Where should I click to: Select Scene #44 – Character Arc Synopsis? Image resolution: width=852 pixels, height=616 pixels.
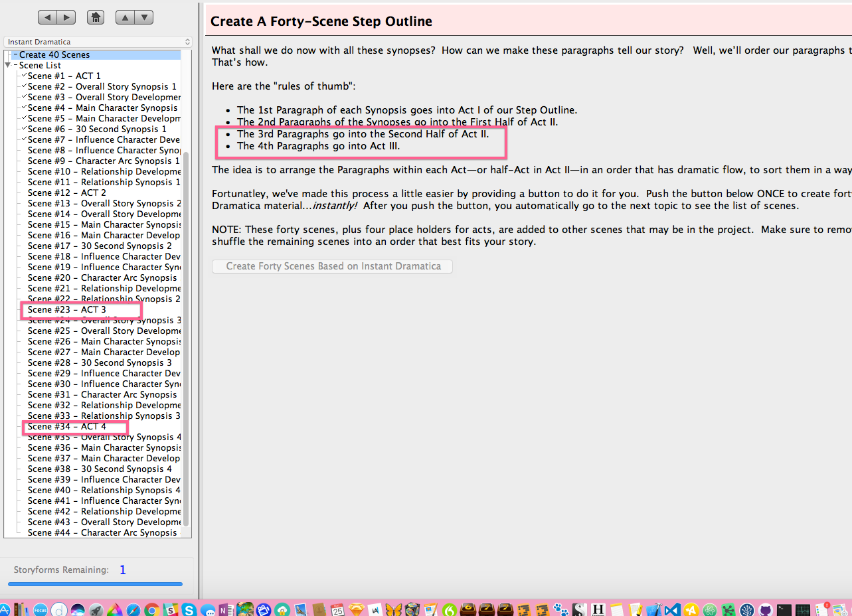pyautogui.click(x=102, y=532)
